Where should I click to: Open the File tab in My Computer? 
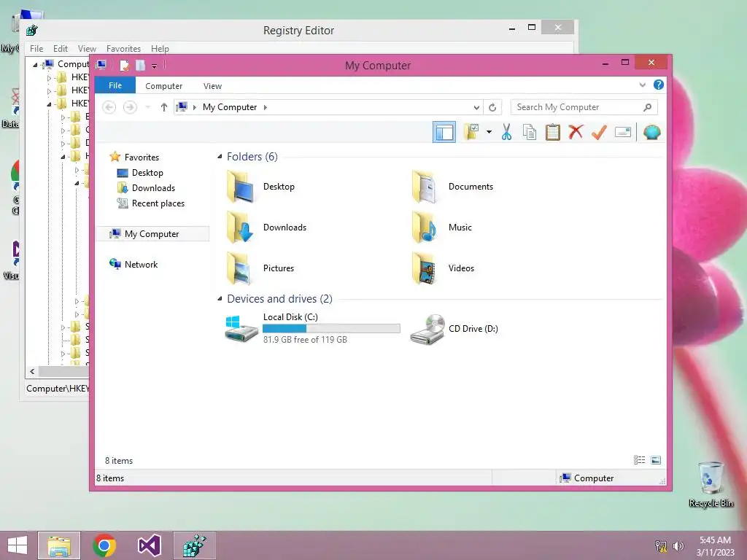click(115, 86)
